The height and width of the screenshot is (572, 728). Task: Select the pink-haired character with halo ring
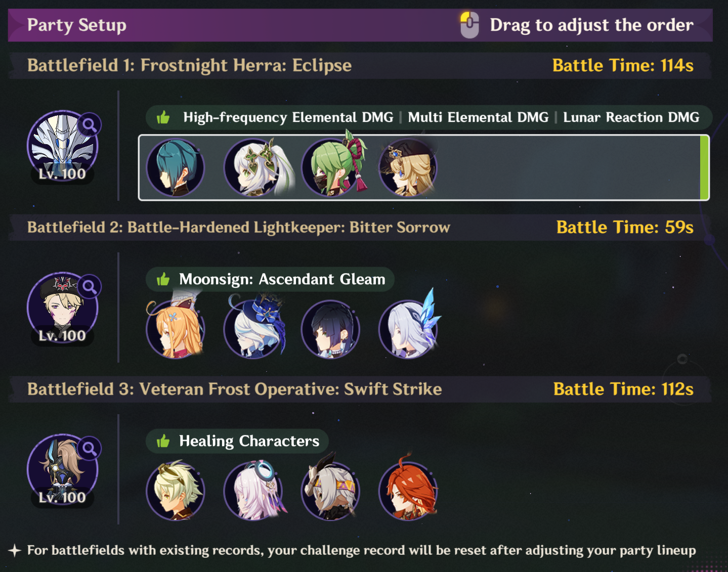pos(254,491)
